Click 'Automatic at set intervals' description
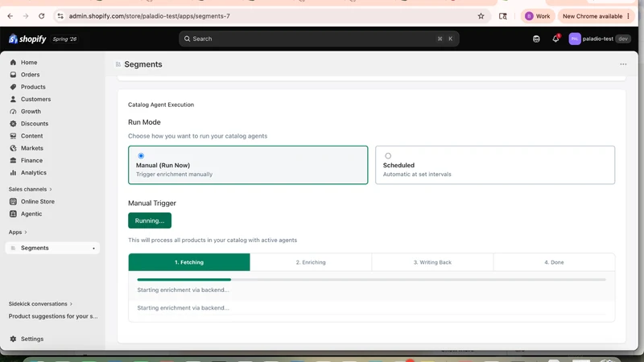 point(417,175)
